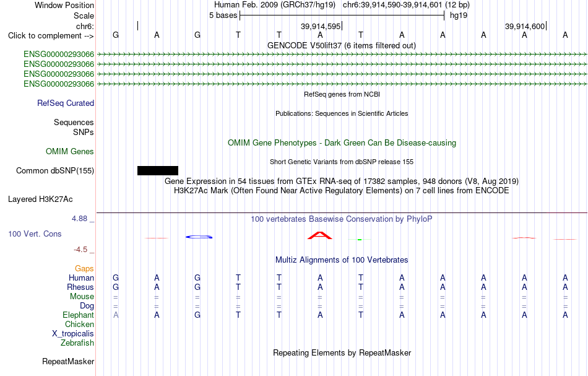Select the Dog alignment row label
This screenshot has width=588, height=376.
click(x=87, y=306)
